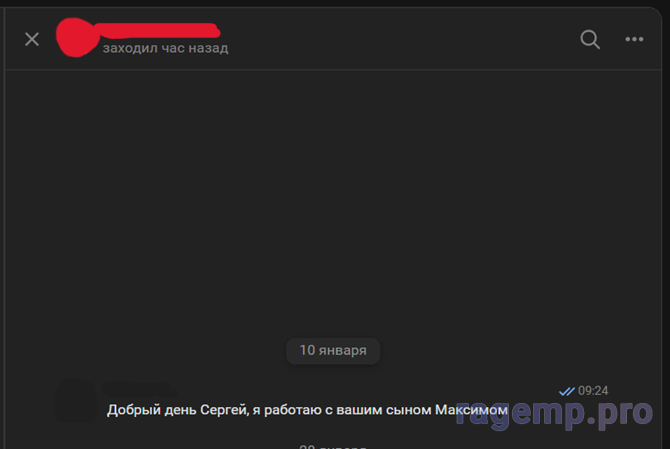Image resolution: width=670 pixels, height=449 pixels.
Task: Click the partially visible date pill at bottom
Action: (333, 446)
